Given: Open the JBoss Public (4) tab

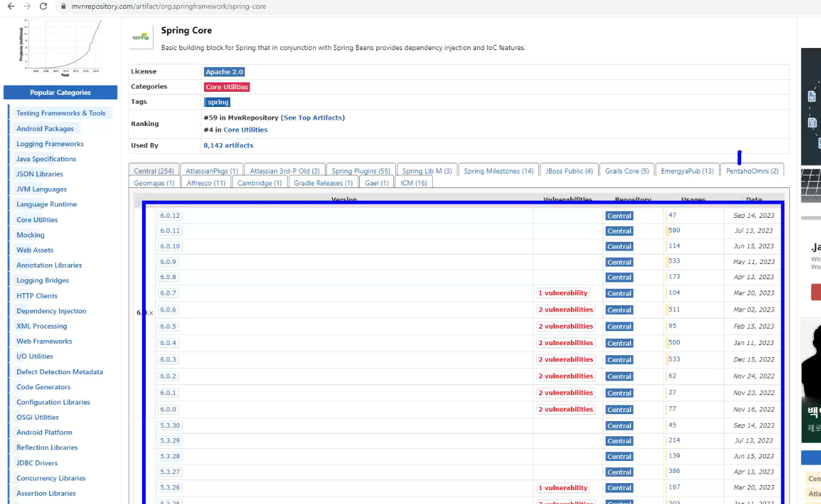Looking at the screenshot, I should point(569,171).
